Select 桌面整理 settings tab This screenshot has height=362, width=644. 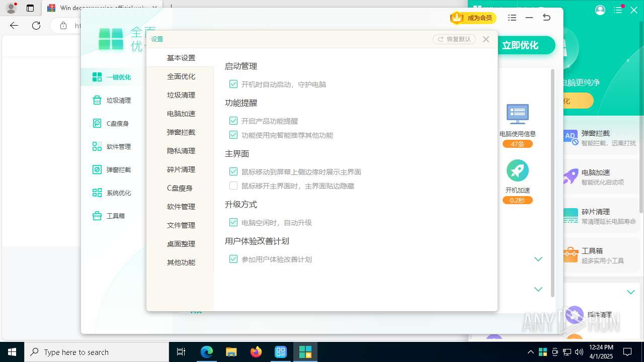click(181, 244)
